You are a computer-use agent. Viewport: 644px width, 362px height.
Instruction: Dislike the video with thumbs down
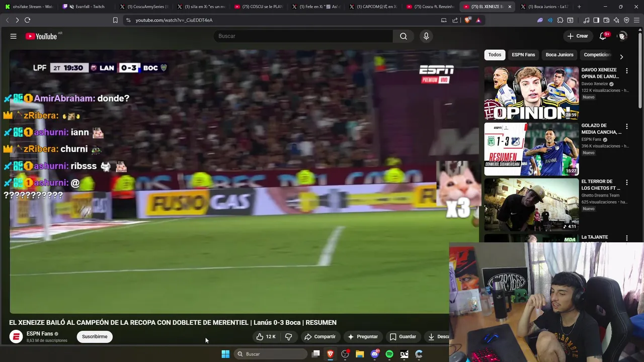289,337
